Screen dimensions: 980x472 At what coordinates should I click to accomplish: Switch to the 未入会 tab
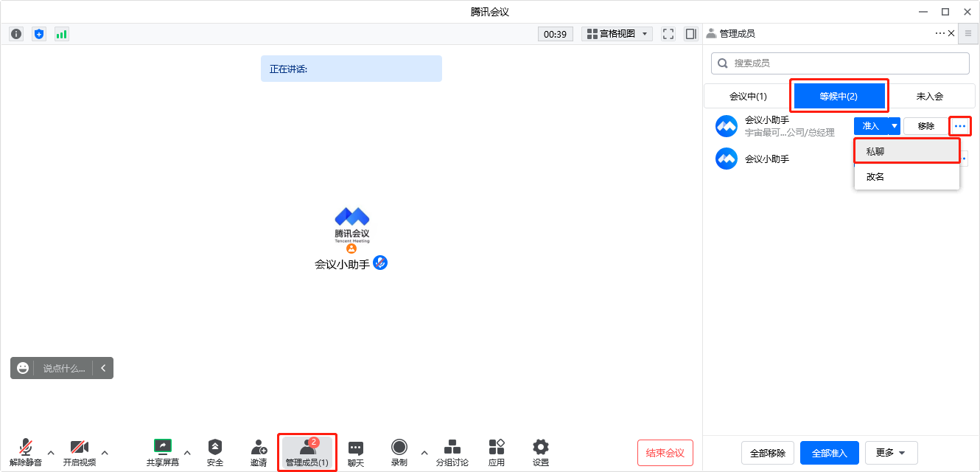pos(930,96)
